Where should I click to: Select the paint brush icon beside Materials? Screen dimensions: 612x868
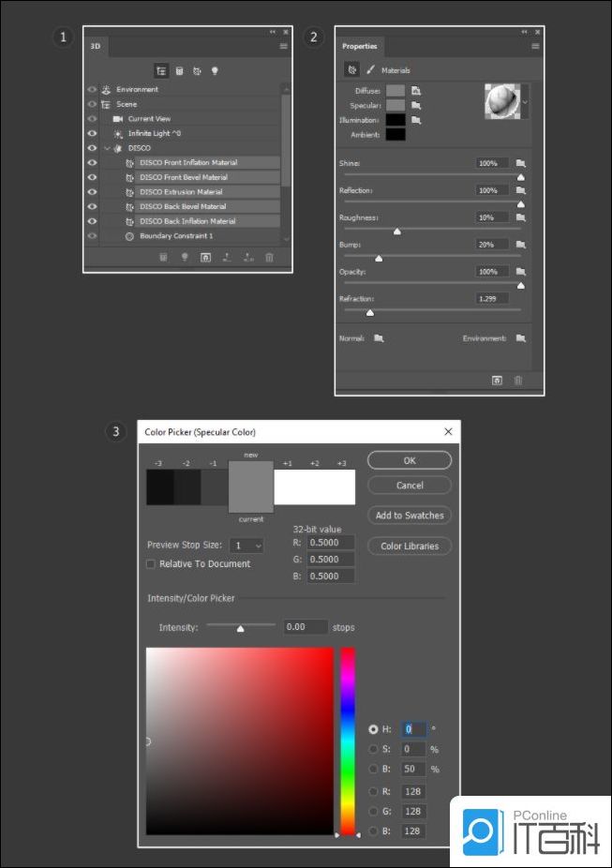[371, 69]
